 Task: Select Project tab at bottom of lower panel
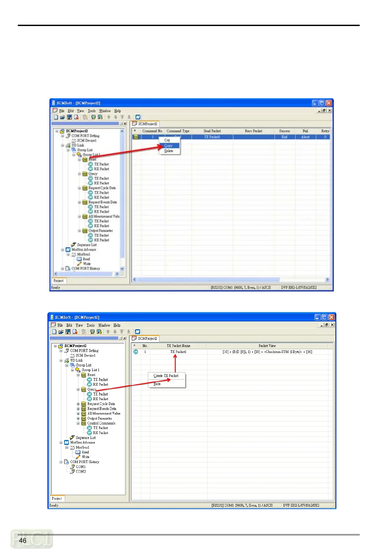click(57, 499)
